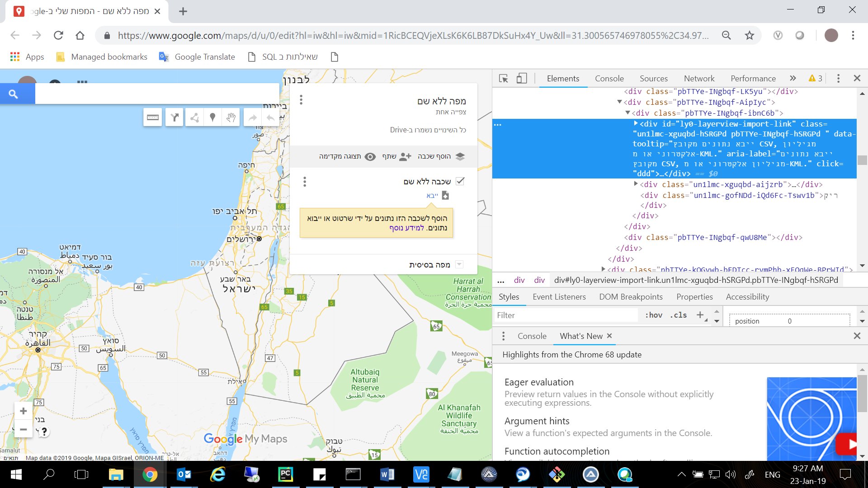Select the drawer Console tab
The image size is (868, 488).
coord(532,336)
